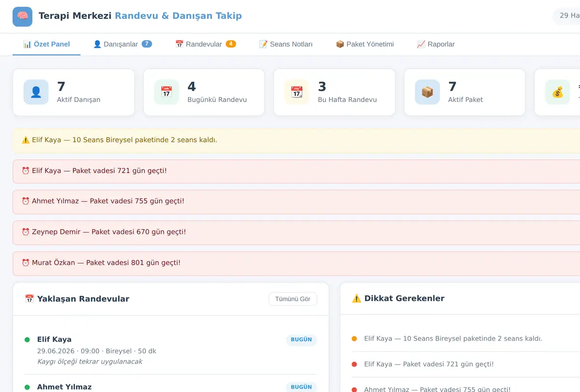
Task: Click alarm clock icon in Zeynep Demir banner
Action: 26,232
